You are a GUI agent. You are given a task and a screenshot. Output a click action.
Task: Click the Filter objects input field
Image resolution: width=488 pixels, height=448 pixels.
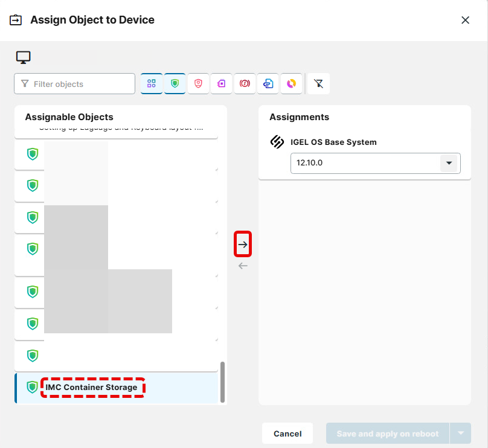(x=75, y=84)
